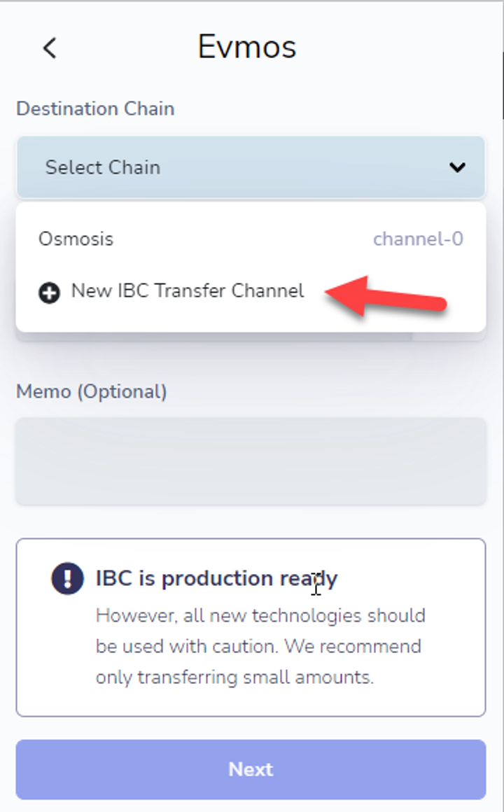This screenshot has width=504, height=812.
Task: Click the Destination Chain label
Action: click(95, 109)
